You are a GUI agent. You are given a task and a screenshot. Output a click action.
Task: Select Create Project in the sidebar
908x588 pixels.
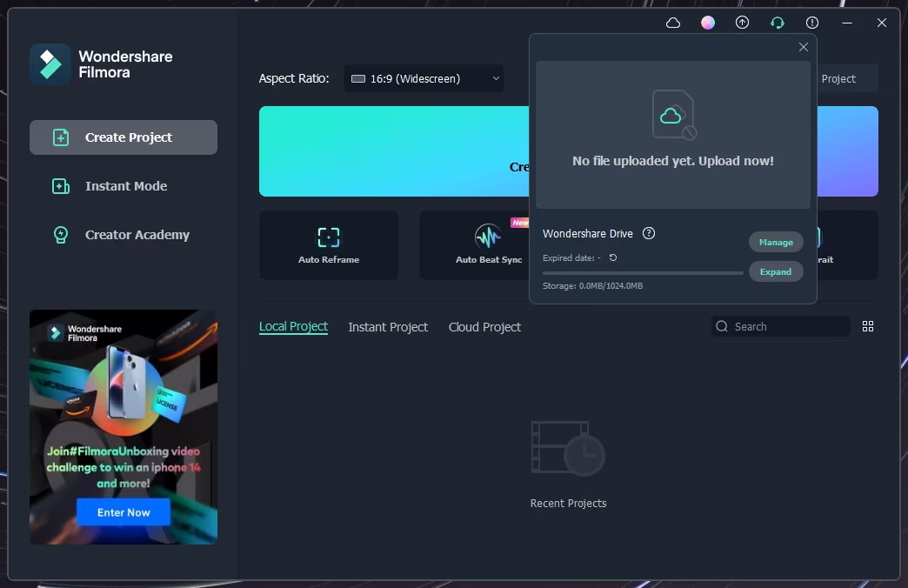click(x=124, y=137)
